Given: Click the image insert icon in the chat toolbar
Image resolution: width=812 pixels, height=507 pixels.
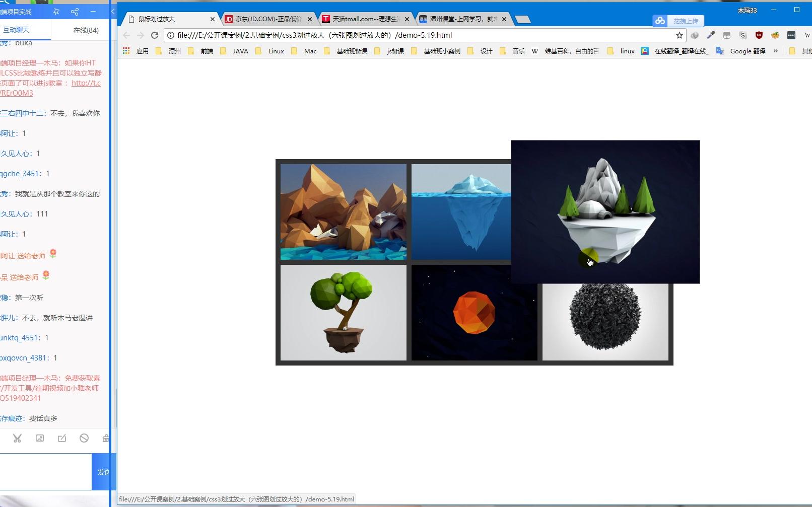Looking at the screenshot, I should click(40, 438).
